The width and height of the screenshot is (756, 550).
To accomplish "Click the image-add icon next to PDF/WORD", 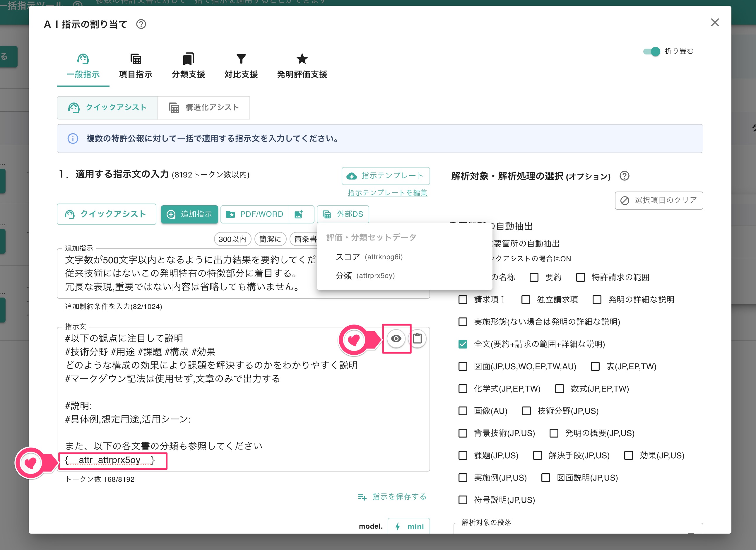I will 301,214.
